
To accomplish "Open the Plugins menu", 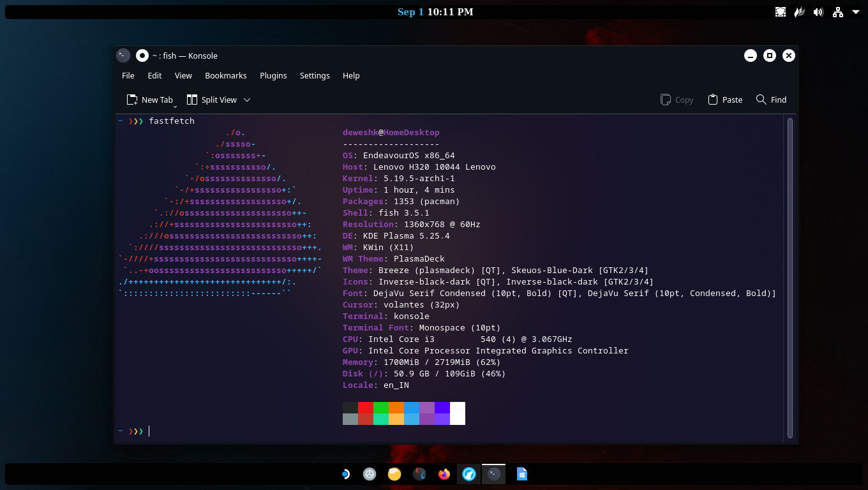I will [x=273, y=75].
